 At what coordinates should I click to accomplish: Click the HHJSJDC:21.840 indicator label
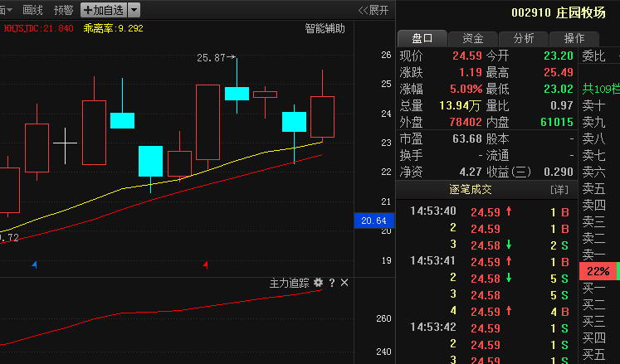pos(38,28)
